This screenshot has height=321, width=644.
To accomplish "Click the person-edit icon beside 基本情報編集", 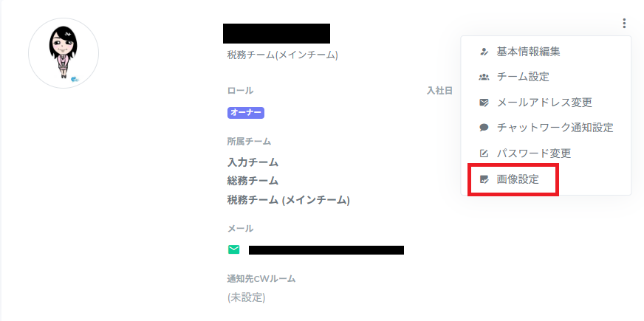I will 484,52.
